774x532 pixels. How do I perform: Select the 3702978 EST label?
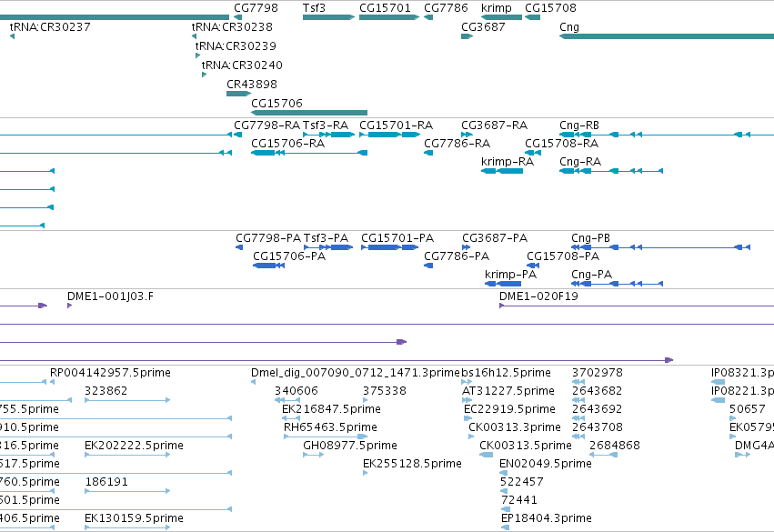point(598,373)
